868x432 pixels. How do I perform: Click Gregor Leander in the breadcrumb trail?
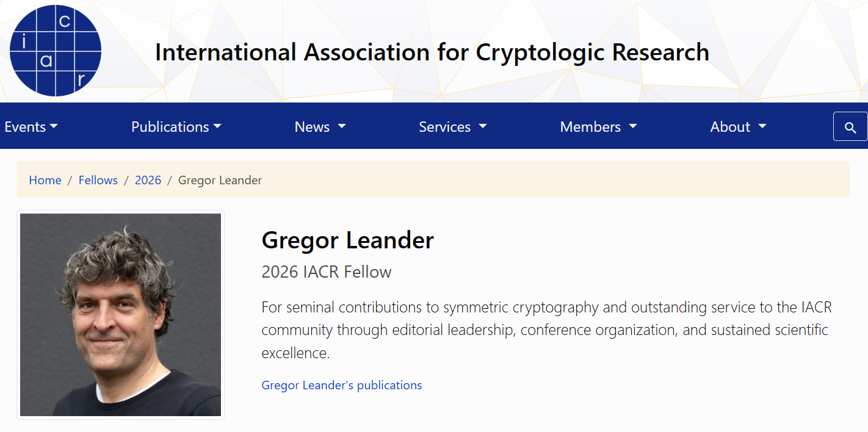[220, 180]
